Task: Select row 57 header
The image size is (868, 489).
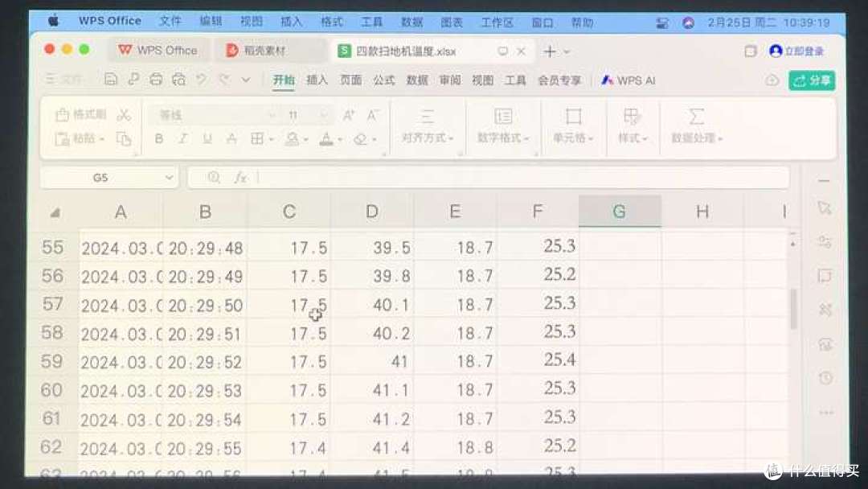Action: pyautogui.click(x=52, y=304)
